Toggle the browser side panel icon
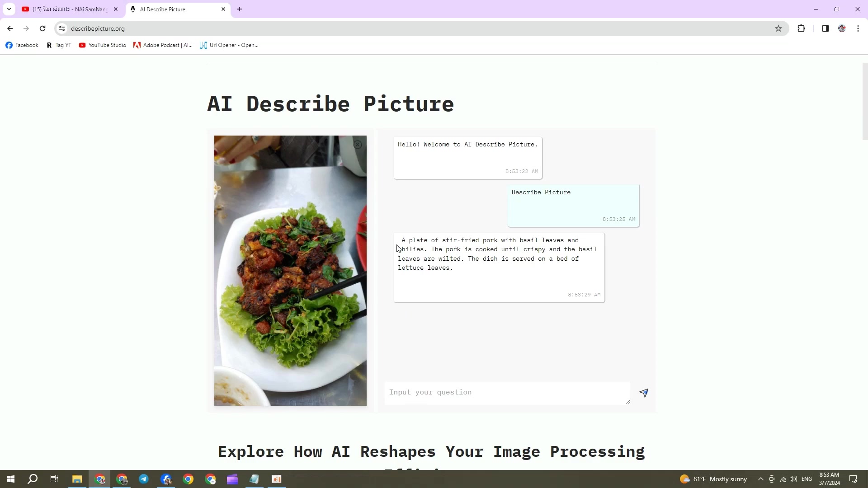 [x=825, y=28]
